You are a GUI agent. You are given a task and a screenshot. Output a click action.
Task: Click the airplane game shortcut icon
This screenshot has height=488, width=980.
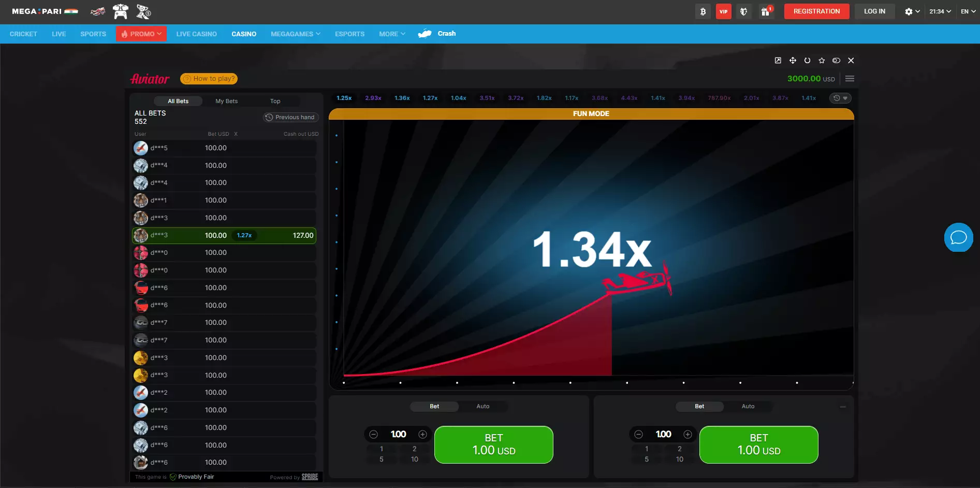coord(97,11)
